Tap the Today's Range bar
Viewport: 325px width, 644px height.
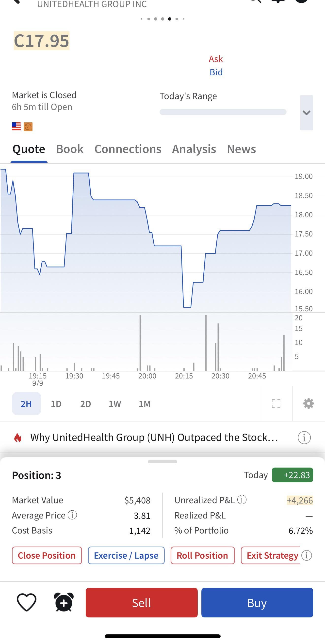223,112
